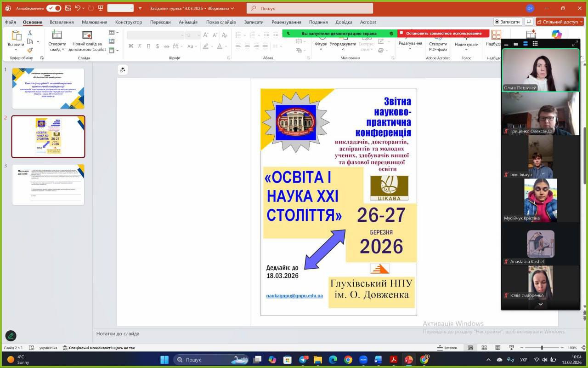588x368 pixels.
Task: Switch to Reading view in status bar
Action: [498, 348]
